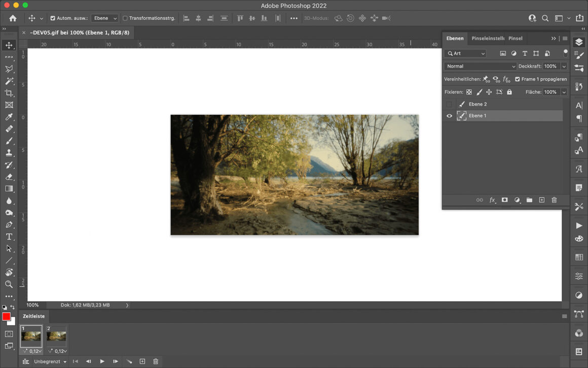Switch to the Pinsel tab
Screen dimensions: 588x368
pos(515,39)
